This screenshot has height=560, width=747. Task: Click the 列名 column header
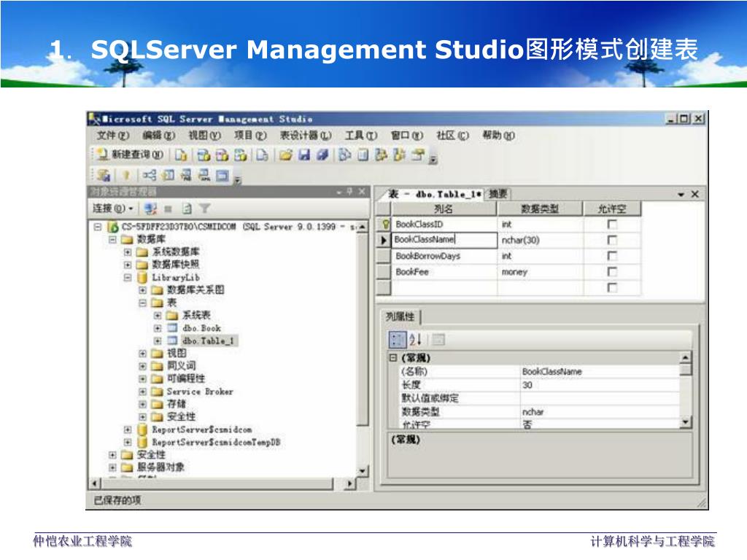point(444,209)
